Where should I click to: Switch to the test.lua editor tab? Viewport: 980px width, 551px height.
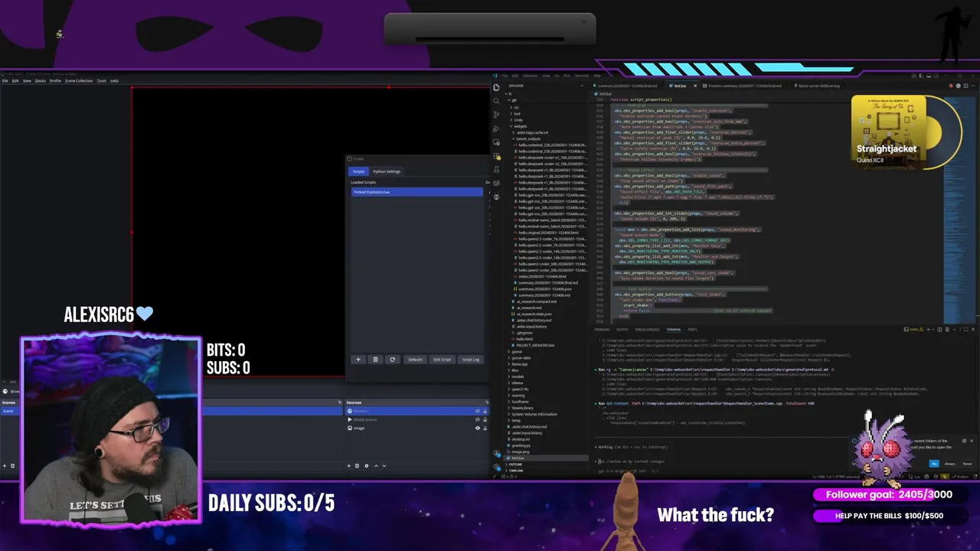pos(680,86)
